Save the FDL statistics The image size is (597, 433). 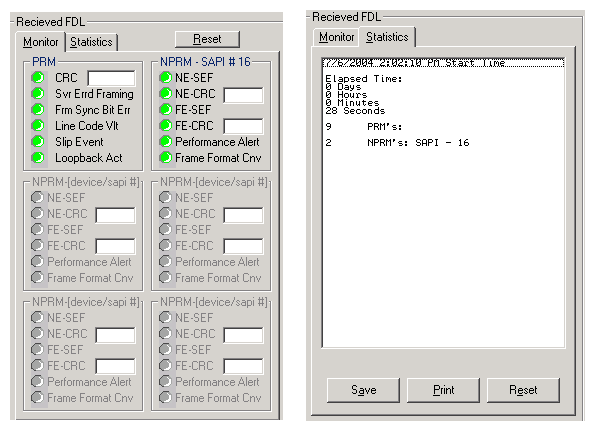point(363,390)
